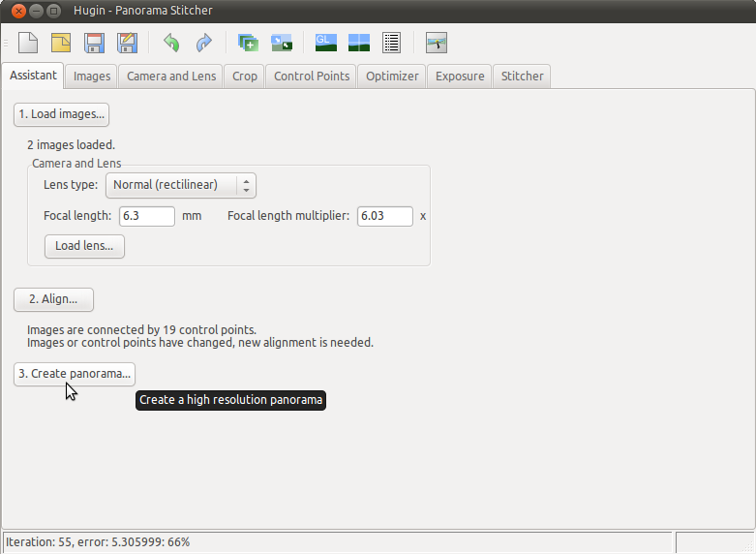
Task: Undo the last action with the green arrow
Action: click(x=171, y=43)
